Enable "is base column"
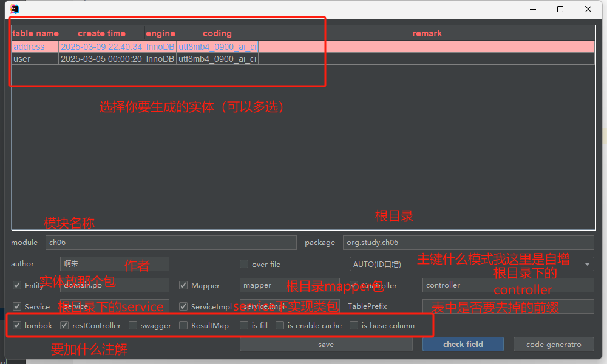The image size is (607, 364). 353,325
